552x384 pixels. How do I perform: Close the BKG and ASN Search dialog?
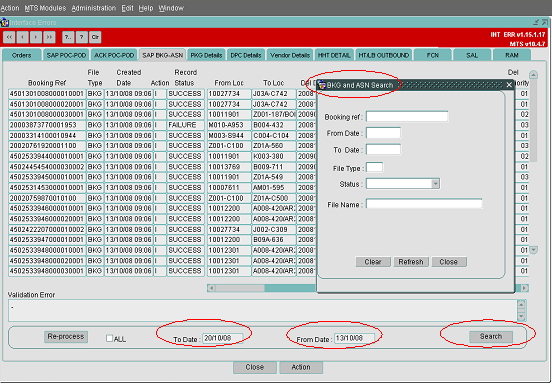click(509, 84)
